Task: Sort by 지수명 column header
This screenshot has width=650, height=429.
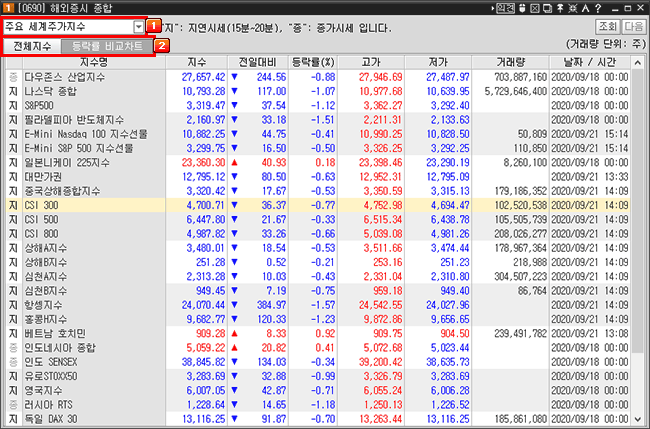Action: pos(94,63)
